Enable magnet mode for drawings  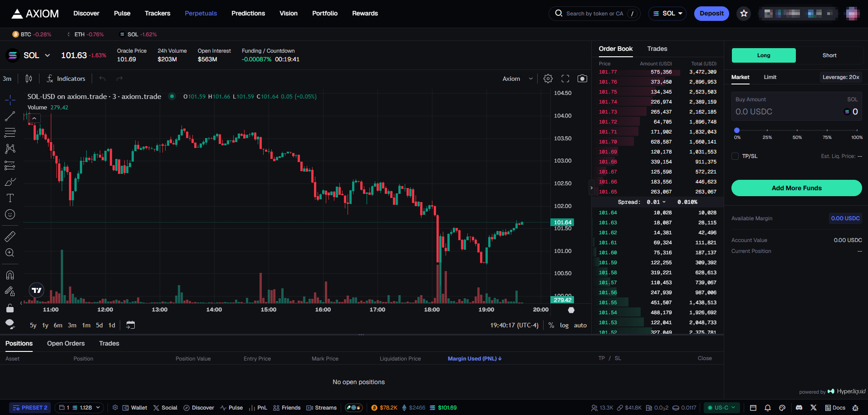[x=10, y=275]
